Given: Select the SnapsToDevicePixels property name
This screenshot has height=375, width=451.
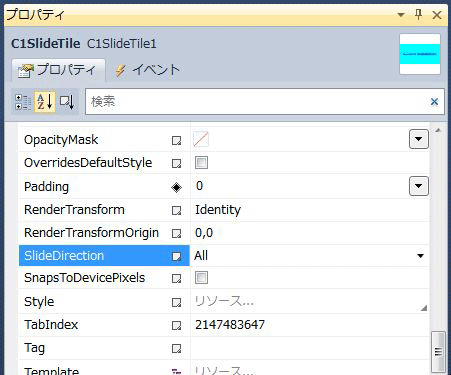Looking at the screenshot, I should click(x=85, y=278).
